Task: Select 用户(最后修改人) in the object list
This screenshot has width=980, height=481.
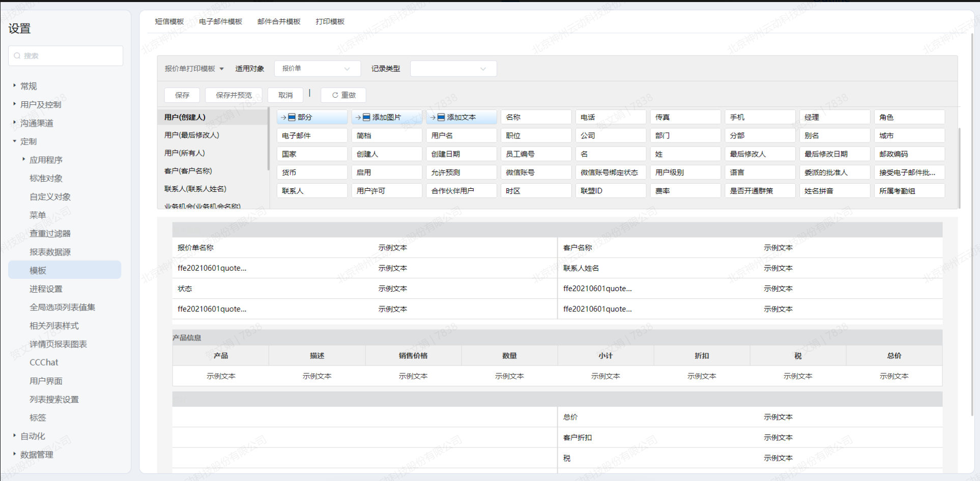Action: [192, 135]
